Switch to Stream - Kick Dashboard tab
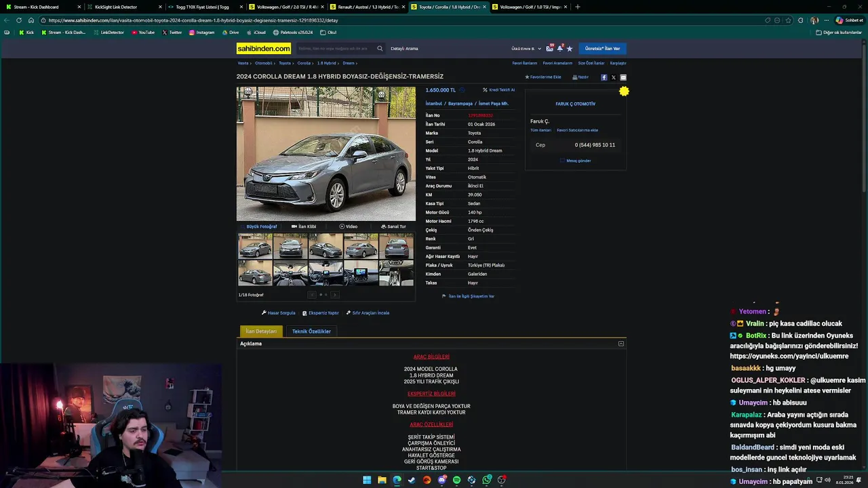 point(42,7)
